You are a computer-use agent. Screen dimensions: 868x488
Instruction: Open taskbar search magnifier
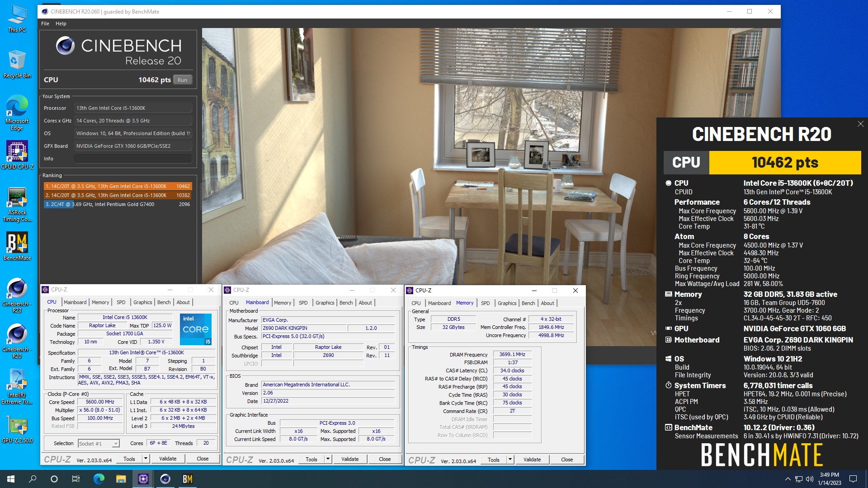(33, 479)
